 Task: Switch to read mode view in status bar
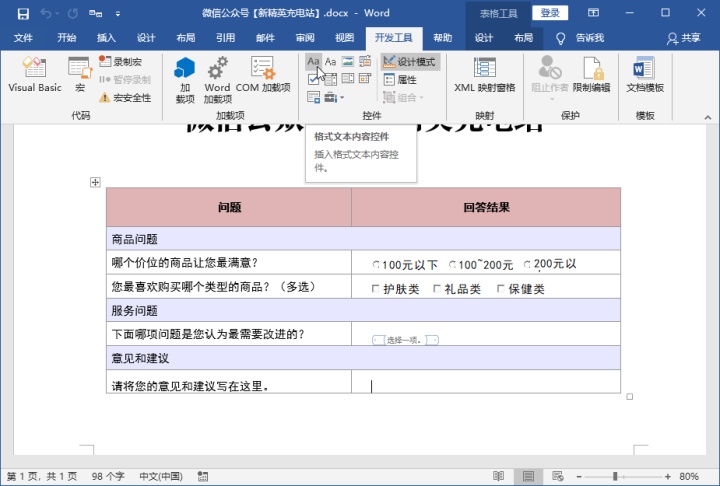[499, 476]
